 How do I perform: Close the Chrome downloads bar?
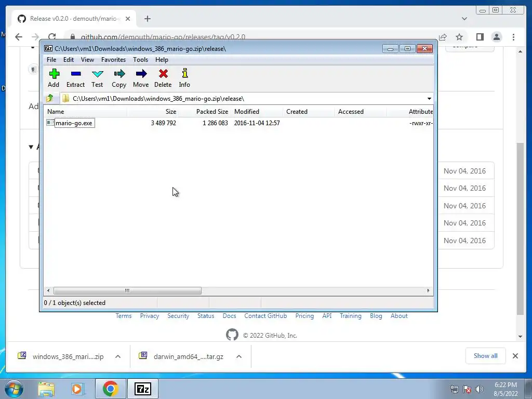point(515,356)
